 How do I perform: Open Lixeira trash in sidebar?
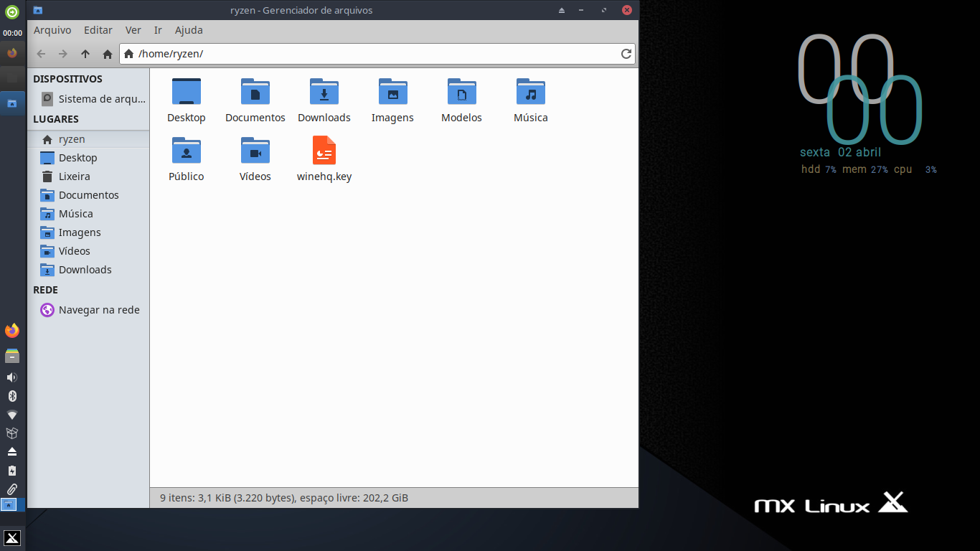[88, 176]
